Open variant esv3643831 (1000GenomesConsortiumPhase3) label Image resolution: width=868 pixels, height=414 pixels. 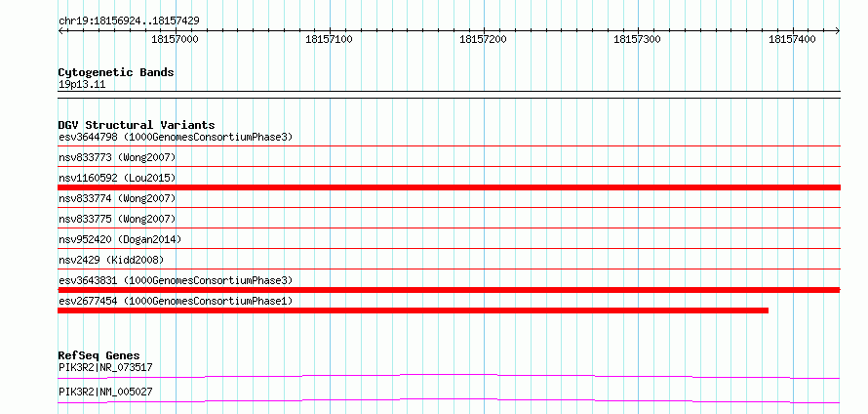[x=176, y=280]
